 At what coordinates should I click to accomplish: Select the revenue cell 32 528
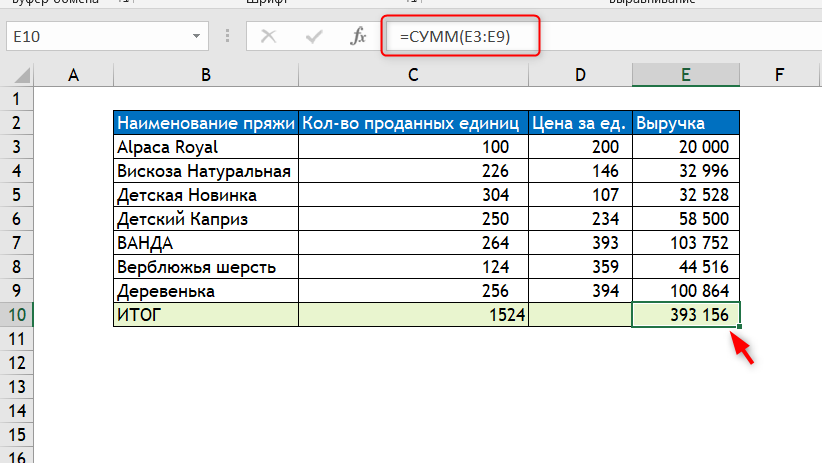(x=686, y=195)
